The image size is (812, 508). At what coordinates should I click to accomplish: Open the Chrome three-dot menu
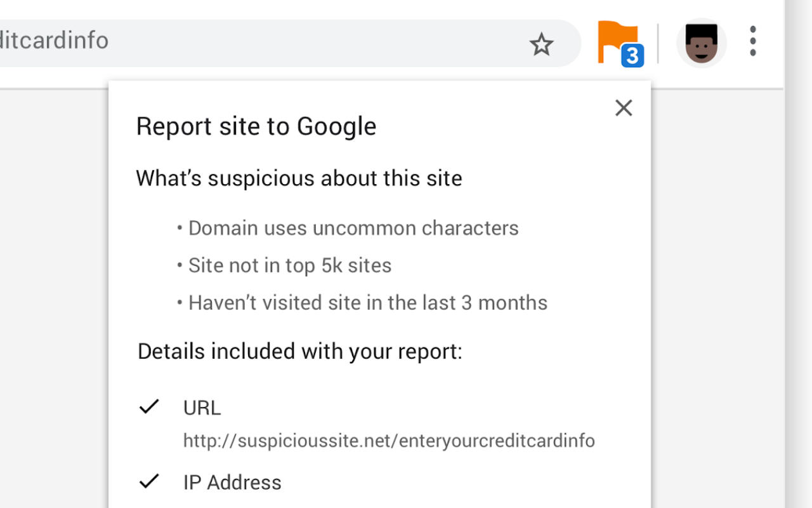pyautogui.click(x=753, y=41)
